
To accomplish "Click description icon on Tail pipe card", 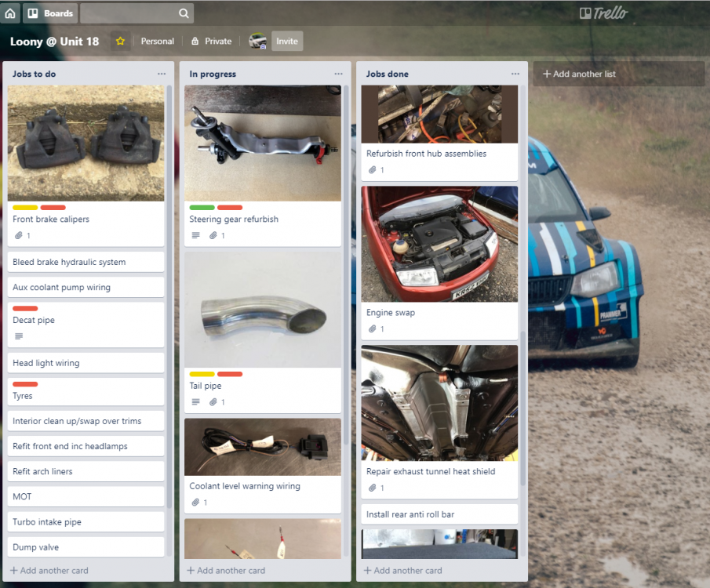I will click(x=195, y=402).
